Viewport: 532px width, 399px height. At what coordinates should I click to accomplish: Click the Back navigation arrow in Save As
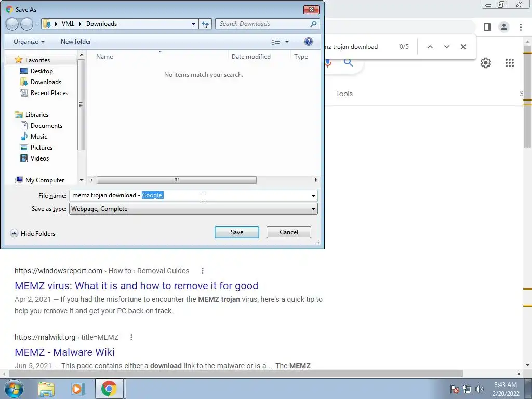(12, 24)
